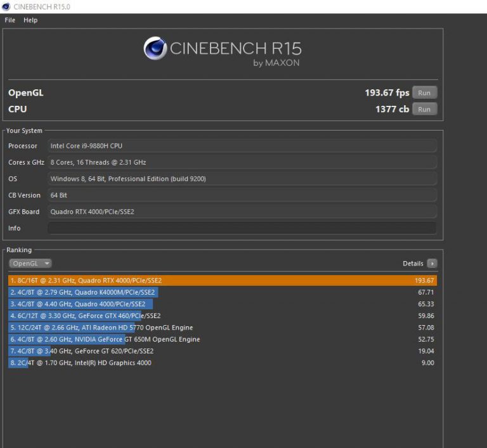Click the Info text field

242,228
